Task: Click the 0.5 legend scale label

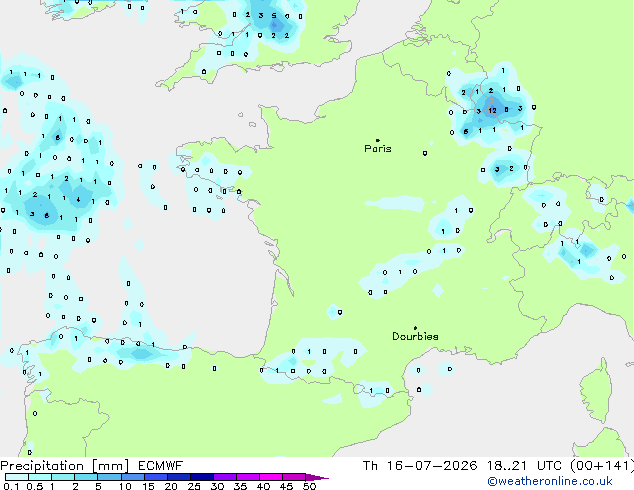Action: (x=35, y=486)
